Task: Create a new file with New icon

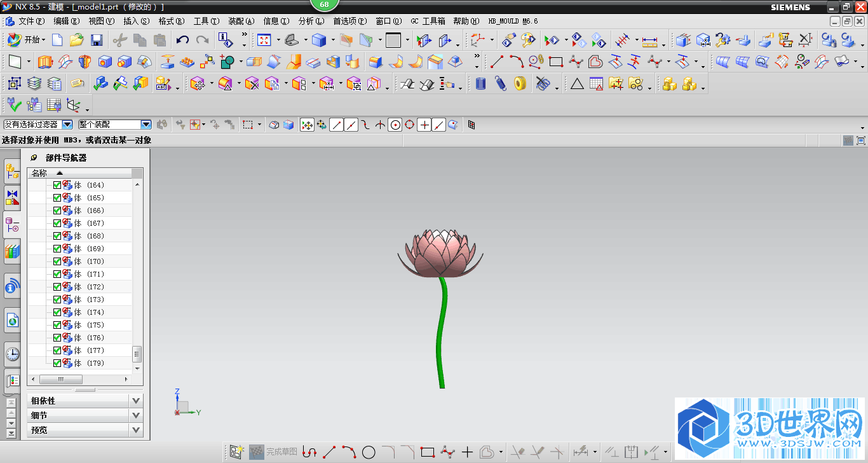Action: coord(57,41)
